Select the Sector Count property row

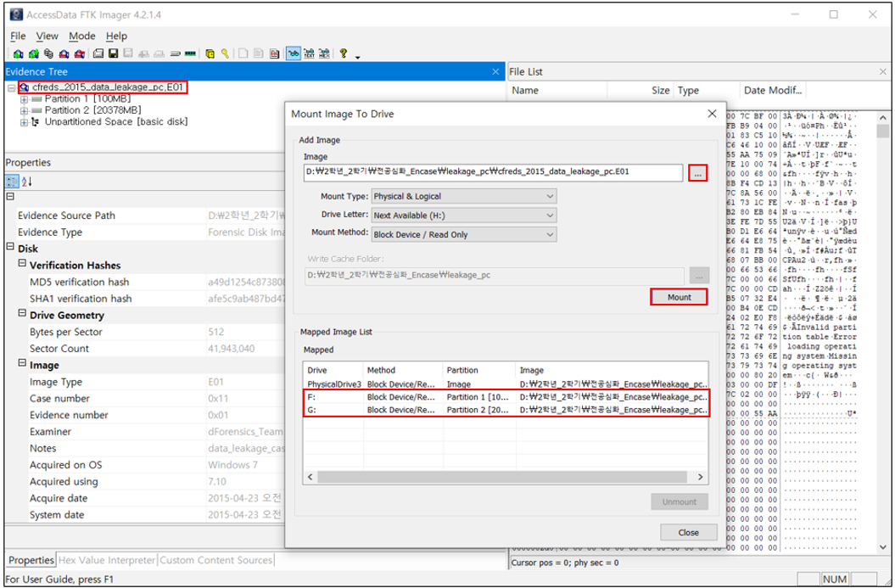151,348
